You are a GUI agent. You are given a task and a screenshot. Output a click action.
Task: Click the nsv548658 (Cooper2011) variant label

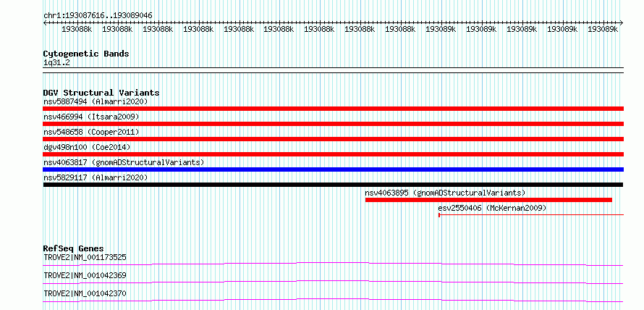tap(91, 132)
